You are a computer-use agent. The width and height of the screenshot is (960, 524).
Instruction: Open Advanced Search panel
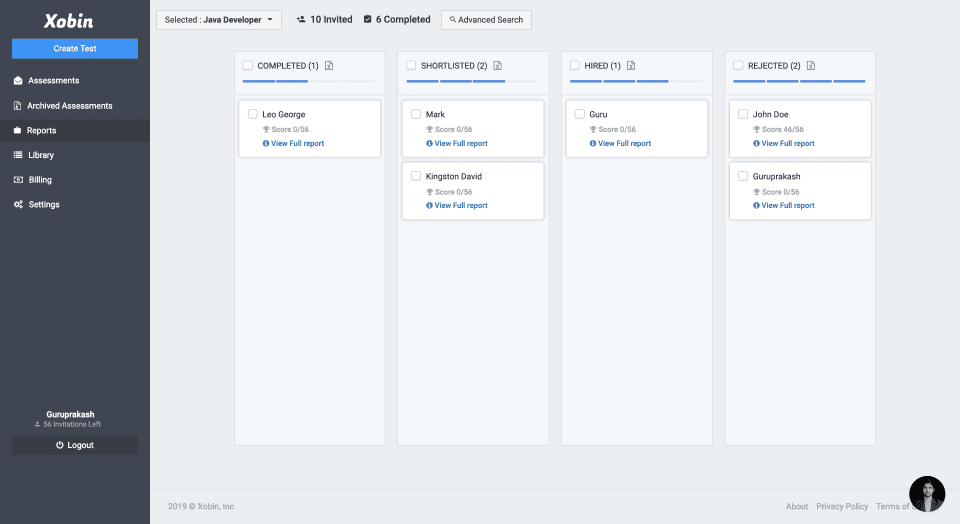(x=486, y=20)
